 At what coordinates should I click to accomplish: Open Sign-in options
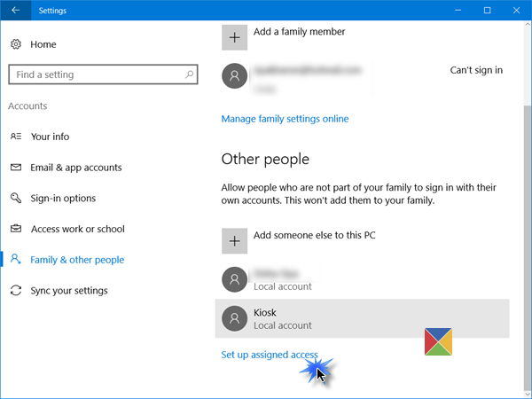pos(63,198)
